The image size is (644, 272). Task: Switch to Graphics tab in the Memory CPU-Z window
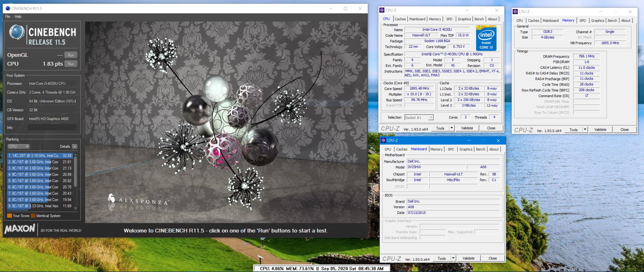click(598, 21)
